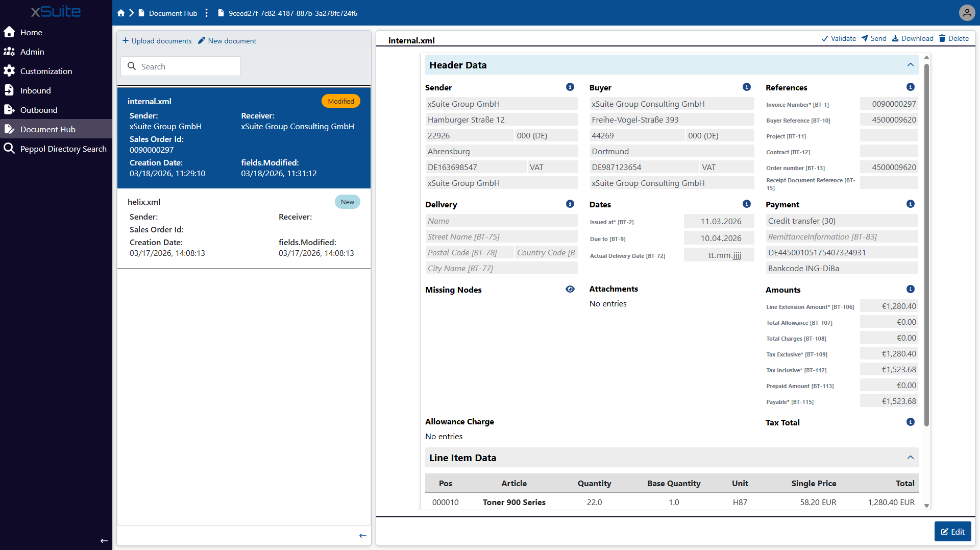Image resolution: width=980 pixels, height=550 pixels.
Task: Click the Sender street Hamburger Straße 12
Action: [x=501, y=120]
